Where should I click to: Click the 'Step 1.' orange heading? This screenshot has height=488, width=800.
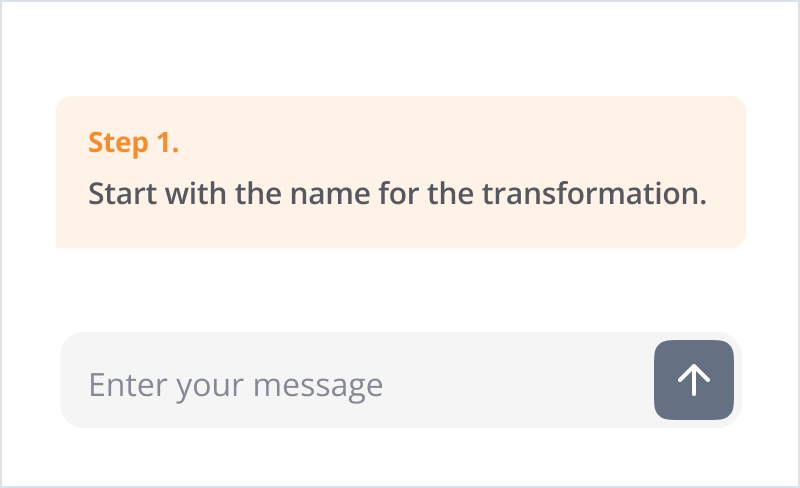pyautogui.click(x=133, y=142)
